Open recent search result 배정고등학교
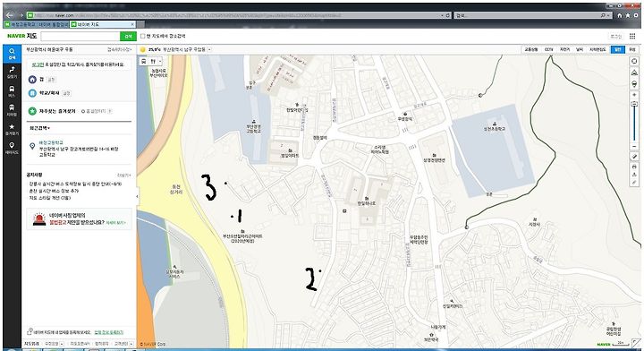This screenshot has width=644, height=351. point(51,142)
